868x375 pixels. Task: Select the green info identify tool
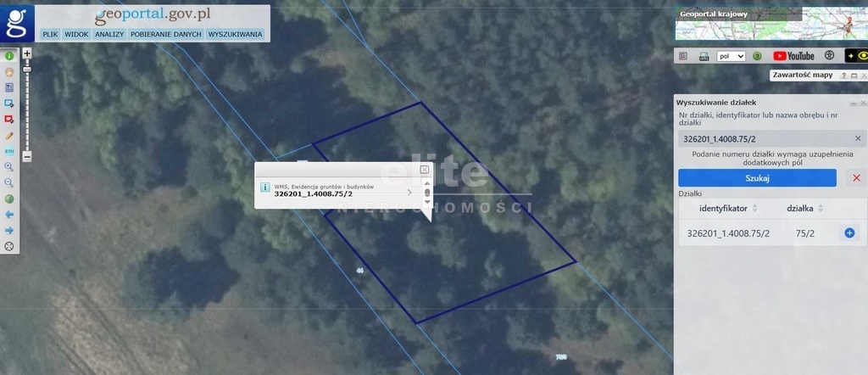pyautogui.click(x=9, y=56)
